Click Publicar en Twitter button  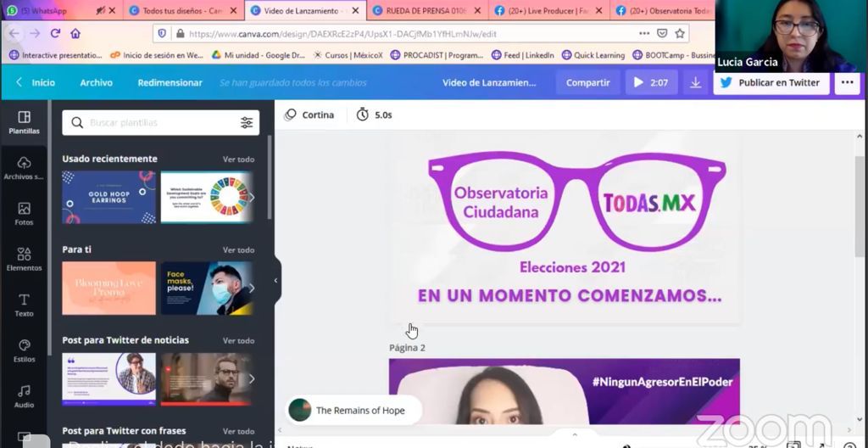pos(771,82)
